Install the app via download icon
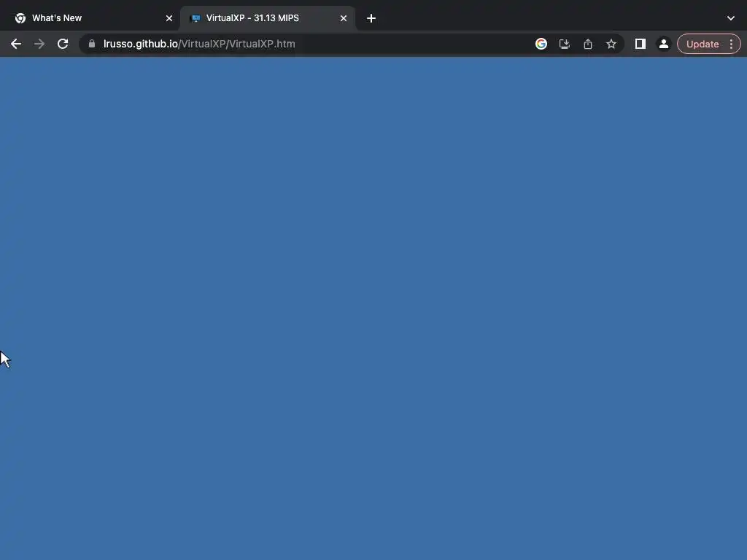The width and height of the screenshot is (747, 560). click(564, 44)
